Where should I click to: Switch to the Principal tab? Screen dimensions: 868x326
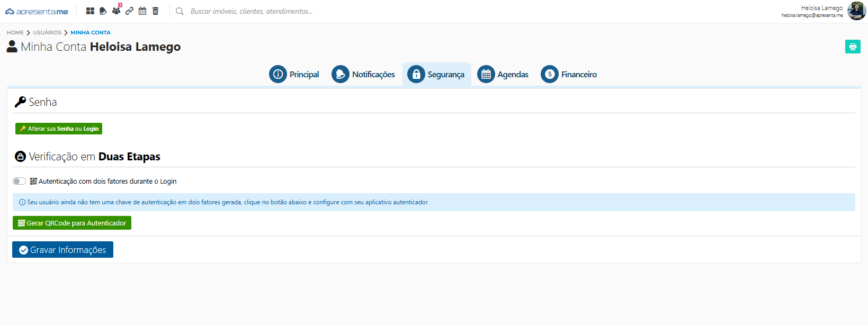coord(294,75)
